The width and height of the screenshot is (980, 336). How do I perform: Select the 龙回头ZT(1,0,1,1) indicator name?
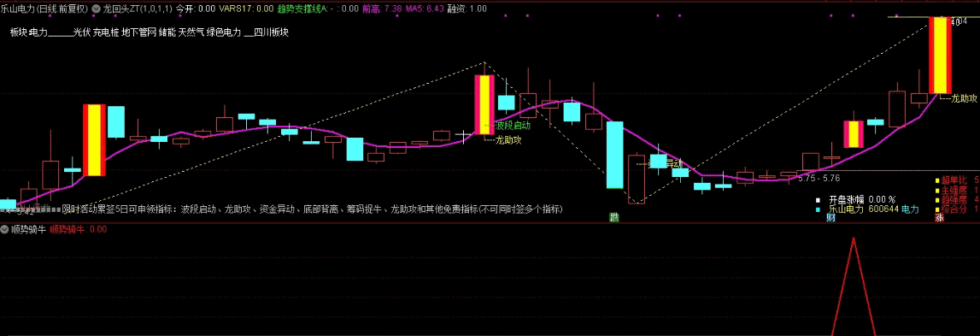click(x=138, y=9)
